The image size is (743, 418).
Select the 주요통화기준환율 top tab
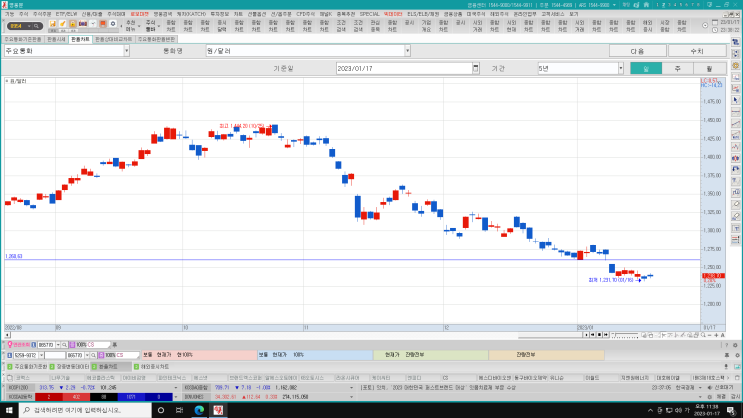pos(23,39)
